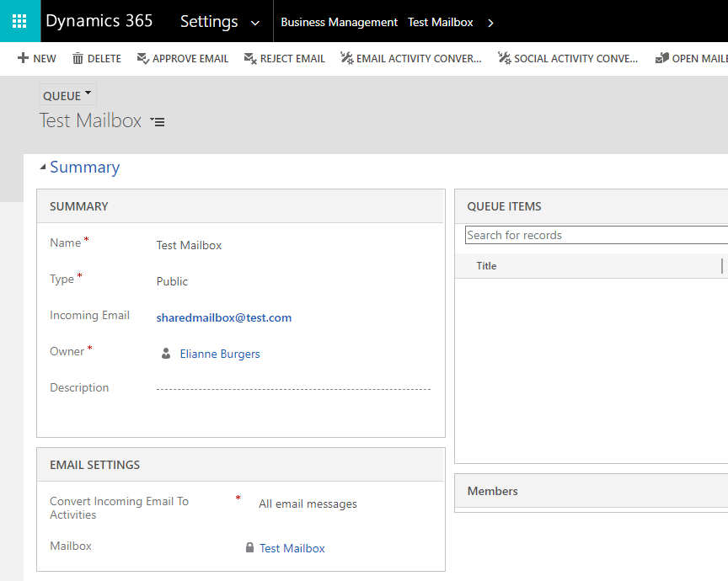
Task: Open the Elianne Burgers owner link
Action: click(x=220, y=354)
